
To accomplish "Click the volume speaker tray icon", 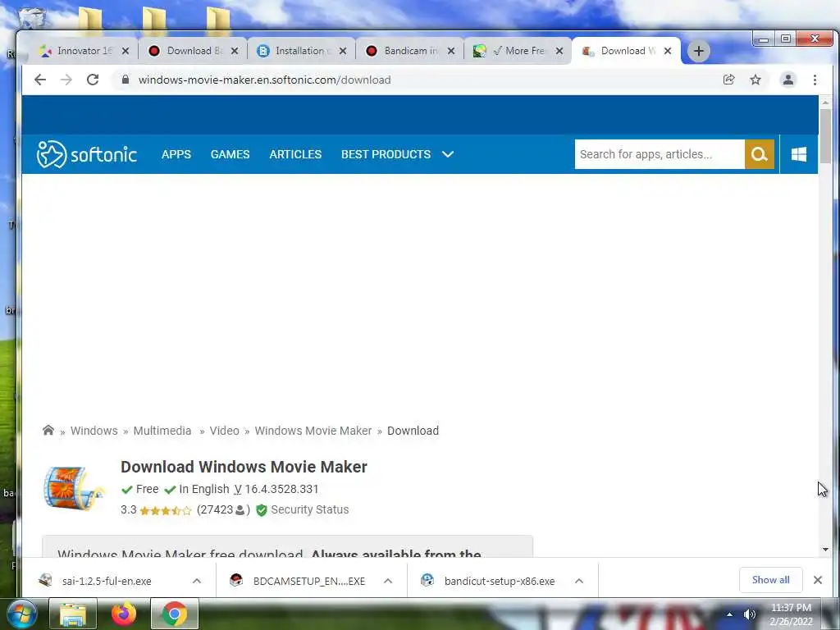I will click(750, 614).
